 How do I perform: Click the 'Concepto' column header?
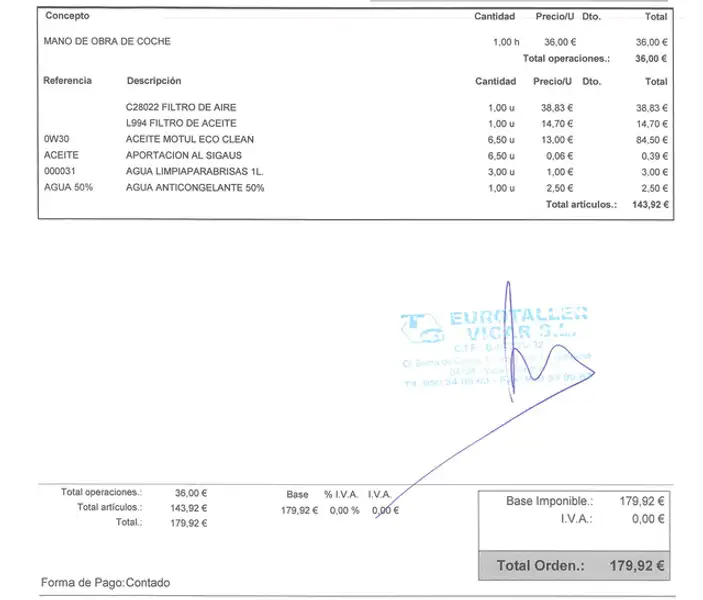click(x=67, y=16)
